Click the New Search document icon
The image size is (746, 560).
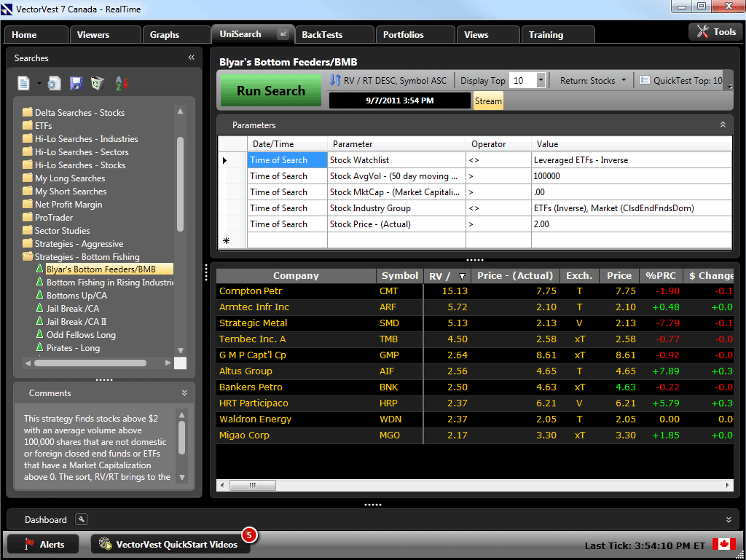[24, 84]
